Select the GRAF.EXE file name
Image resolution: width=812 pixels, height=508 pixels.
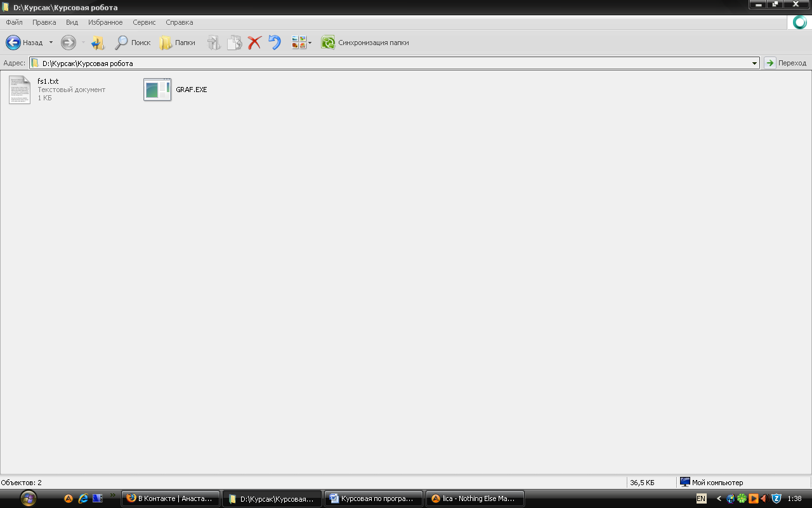tap(192, 90)
